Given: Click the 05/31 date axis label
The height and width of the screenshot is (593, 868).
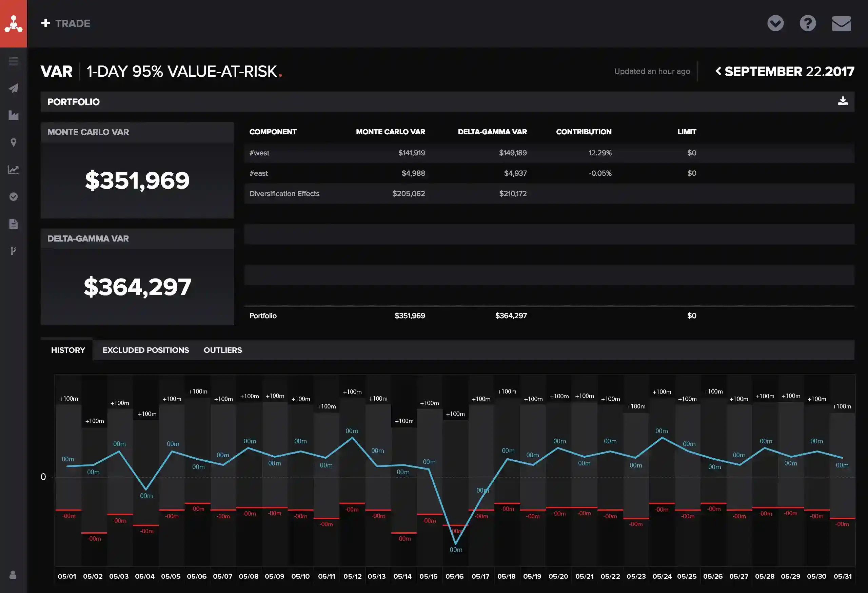Looking at the screenshot, I should tap(843, 576).
